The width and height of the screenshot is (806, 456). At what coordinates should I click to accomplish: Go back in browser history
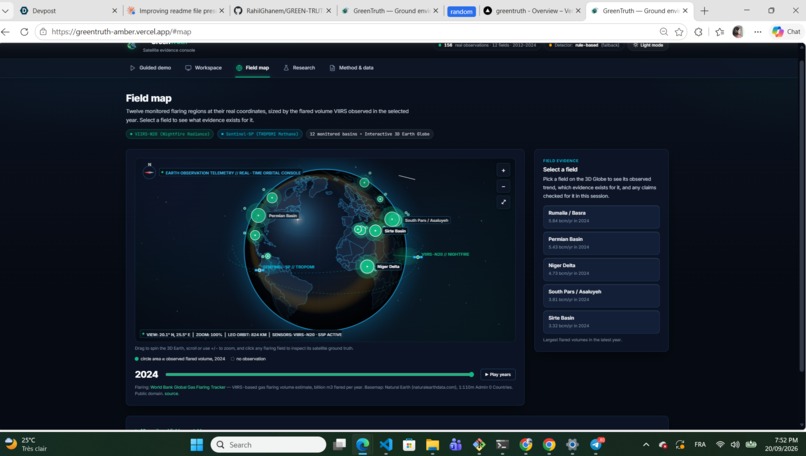click(x=6, y=32)
